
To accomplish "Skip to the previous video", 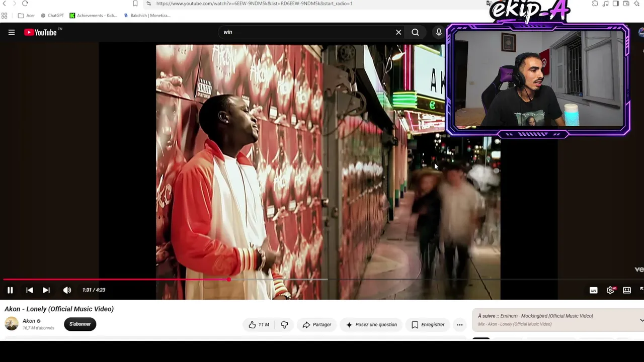I will point(30,290).
